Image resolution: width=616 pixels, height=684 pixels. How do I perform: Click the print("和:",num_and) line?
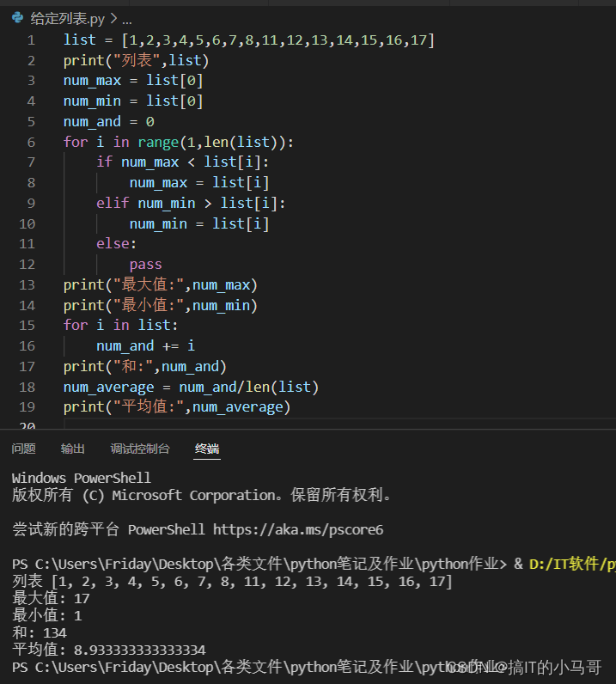tap(145, 366)
